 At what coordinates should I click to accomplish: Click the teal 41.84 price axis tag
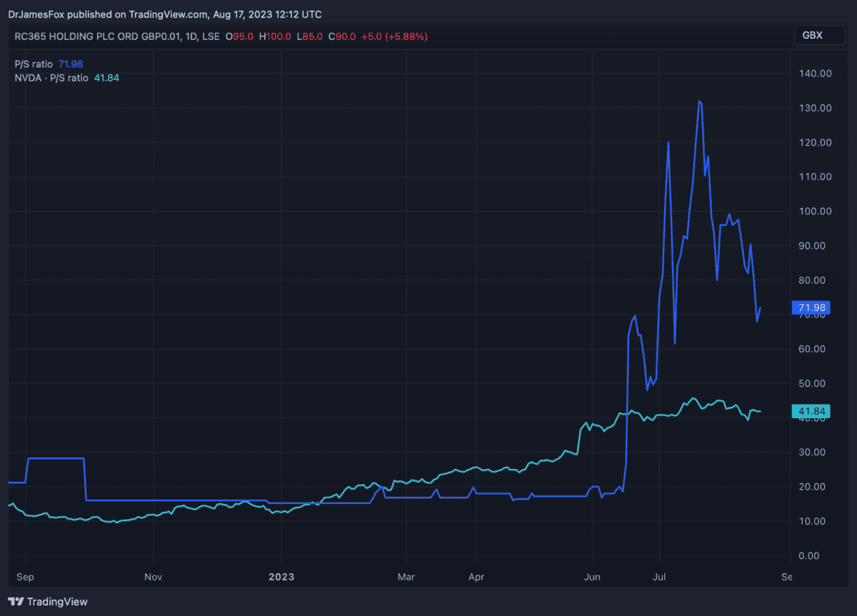click(x=811, y=411)
